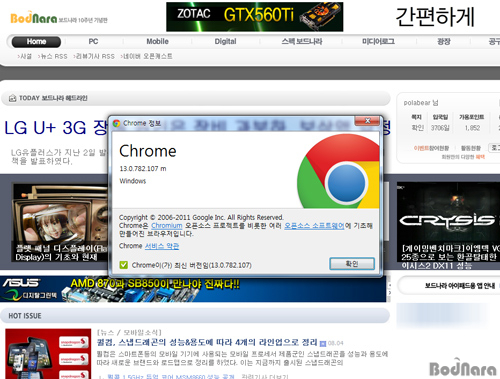500x379 pixels.
Task: Open the 오픈소스 소프트웨어 link
Action: click(x=314, y=226)
